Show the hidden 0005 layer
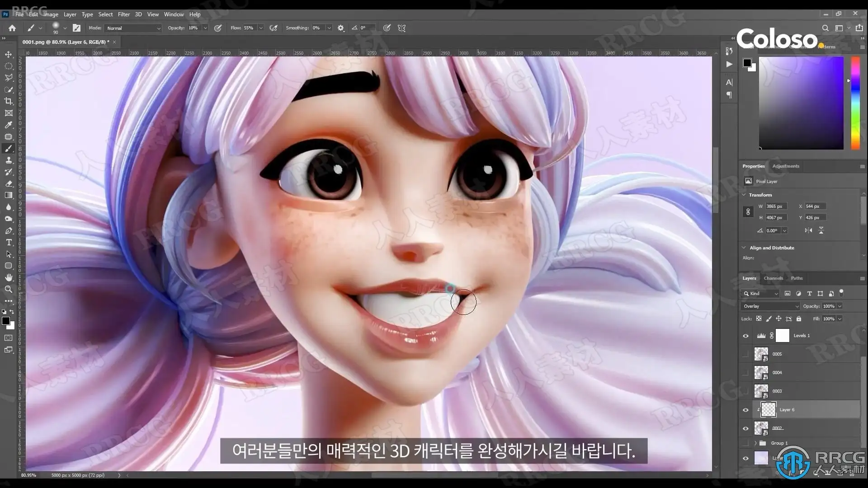Viewport: 868px width, 488px height. pos(745,354)
